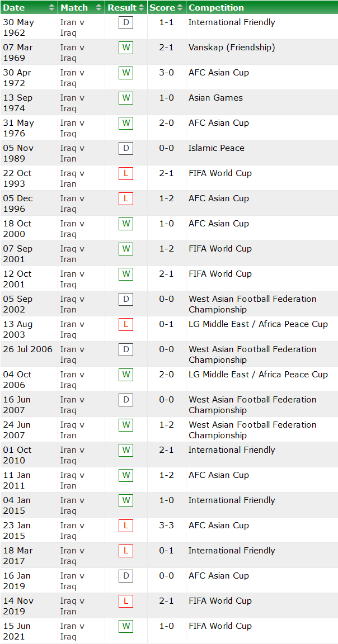
Task: Click the draw badge for 30 May 1962
Action: 126,23
